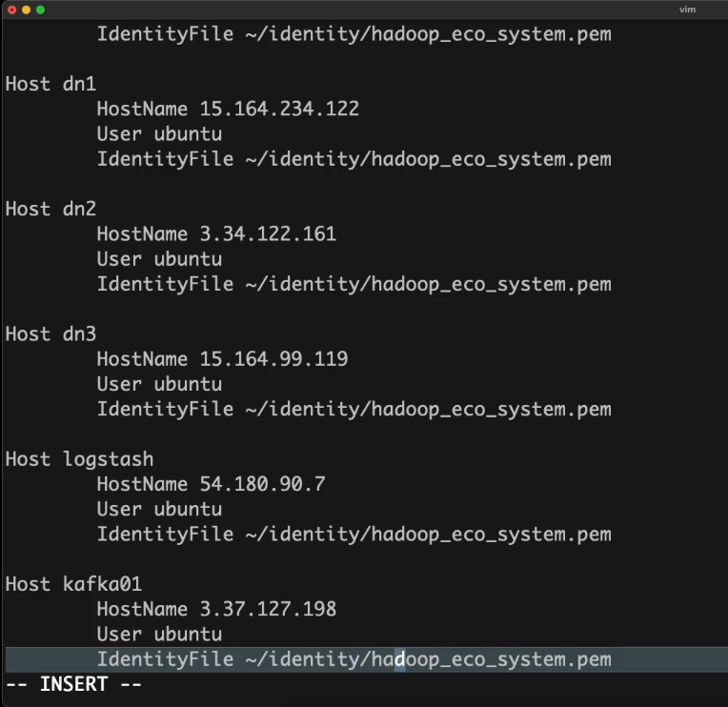Click "User ubuntu" under Host dn3
The height and width of the screenshot is (707, 728).
coord(159,384)
